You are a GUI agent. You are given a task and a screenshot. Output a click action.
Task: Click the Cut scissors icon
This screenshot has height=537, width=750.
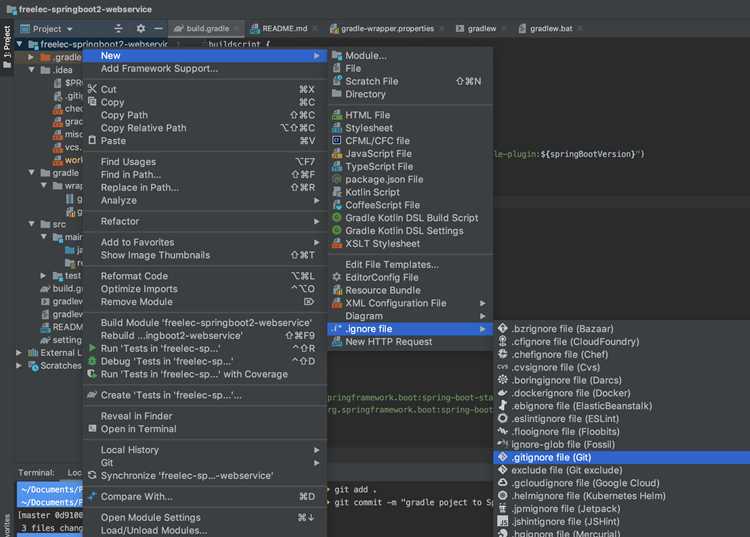[92, 89]
